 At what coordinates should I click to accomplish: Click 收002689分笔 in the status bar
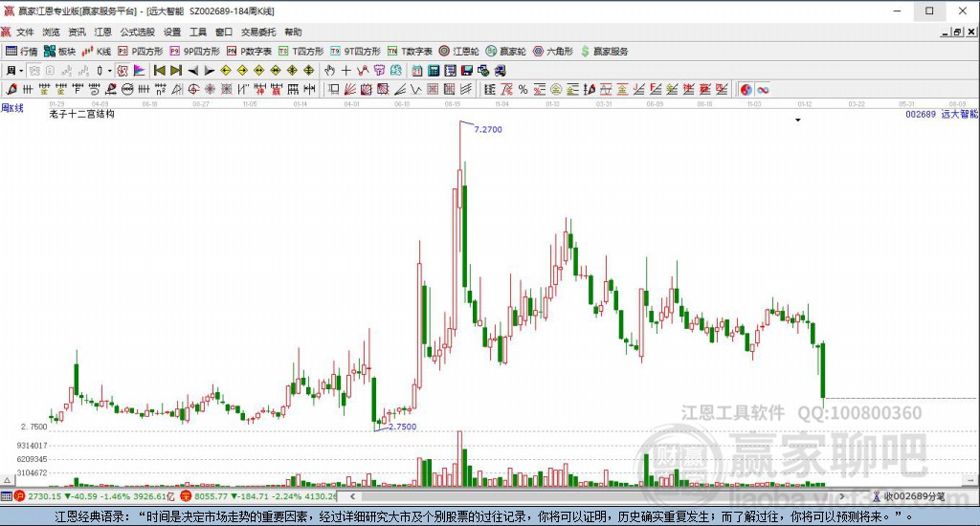pyautogui.click(x=914, y=496)
